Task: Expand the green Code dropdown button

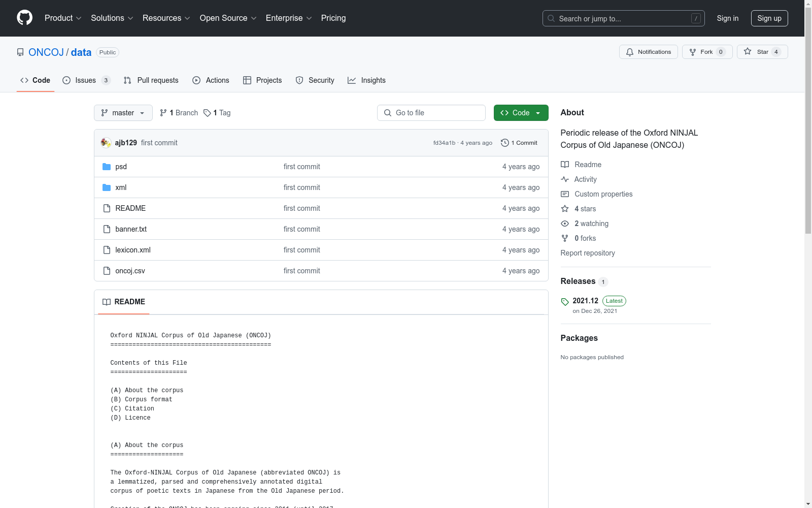Action: coord(521,113)
